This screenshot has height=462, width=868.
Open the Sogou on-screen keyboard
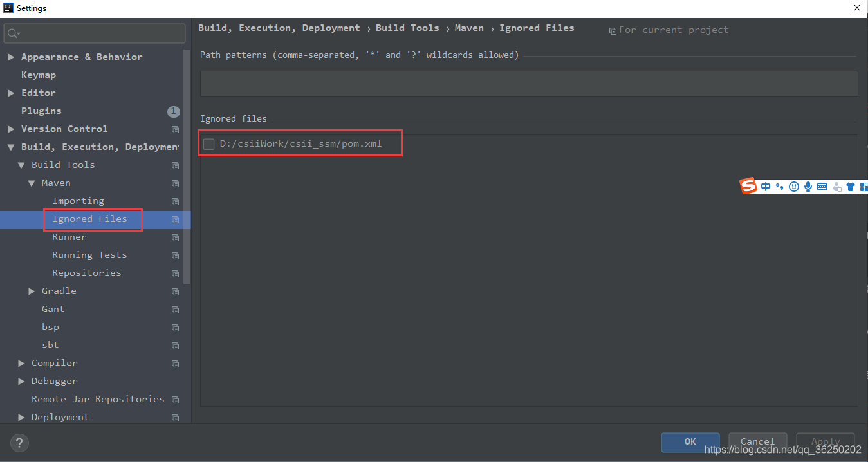coord(822,187)
